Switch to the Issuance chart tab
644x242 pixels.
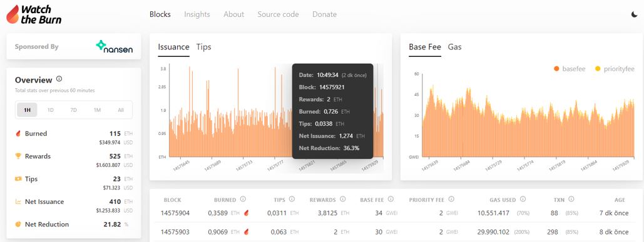[174, 47]
